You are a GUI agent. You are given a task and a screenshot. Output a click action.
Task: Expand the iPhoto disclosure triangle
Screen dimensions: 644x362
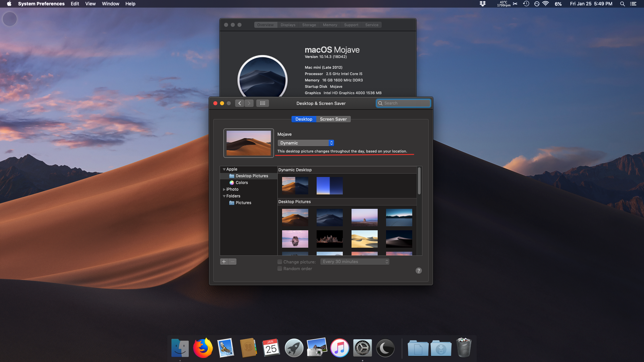[x=224, y=189]
